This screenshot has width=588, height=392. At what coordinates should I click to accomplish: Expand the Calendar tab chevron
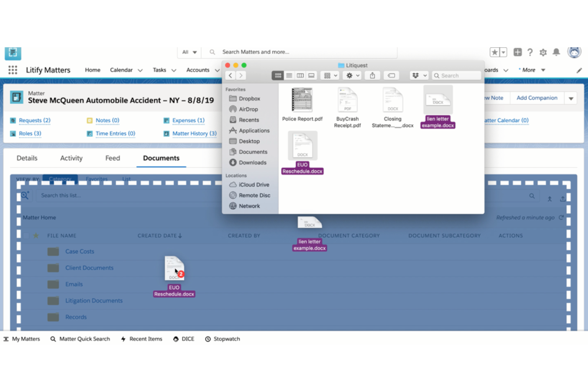coord(140,70)
